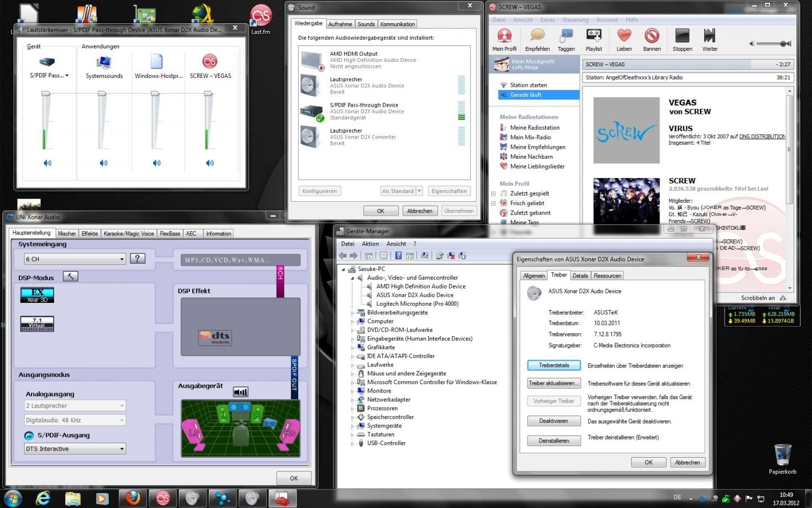The width and height of the screenshot is (812, 508).
Task: Click the Deaktivieren button
Action: (x=553, y=421)
